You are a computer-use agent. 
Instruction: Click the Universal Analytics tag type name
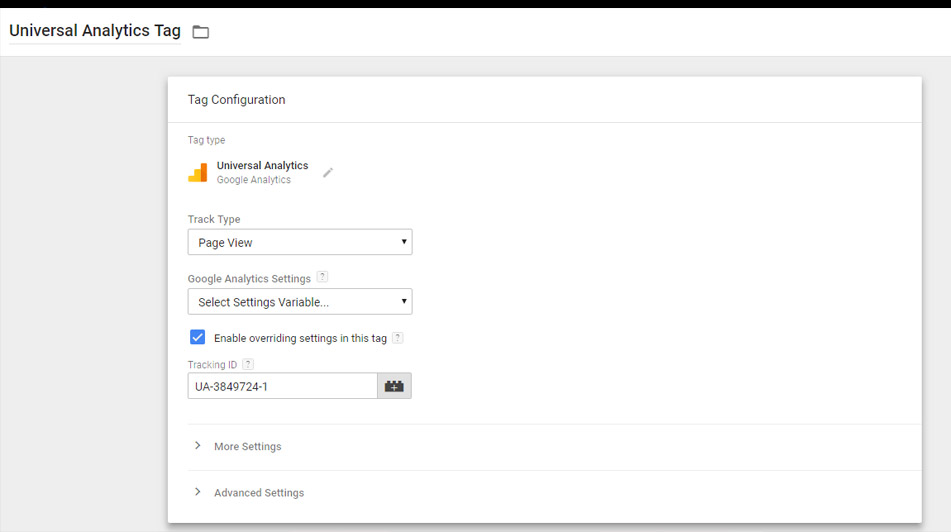coord(262,166)
